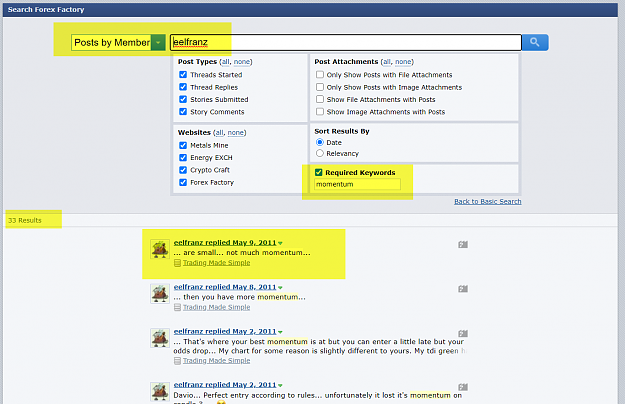Click 'none' link next to Post Types

pos(242,62)
